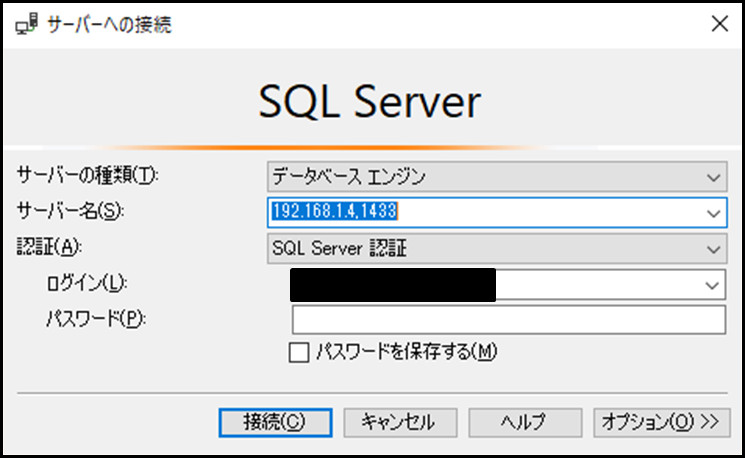The width and height of the screenshot is (745, 458).
Task: Click the server connection icon in title bar
Action: [26, 24]
